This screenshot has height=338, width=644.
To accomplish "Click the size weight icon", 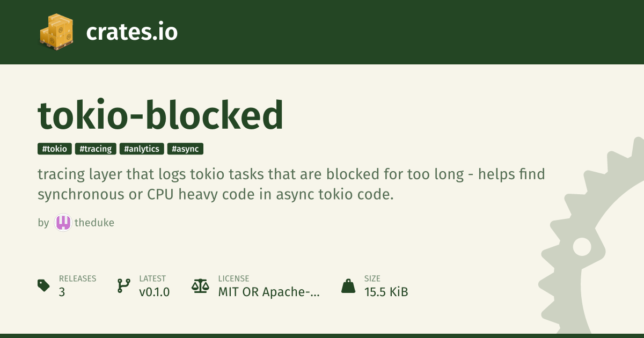I will click(348, 285).
